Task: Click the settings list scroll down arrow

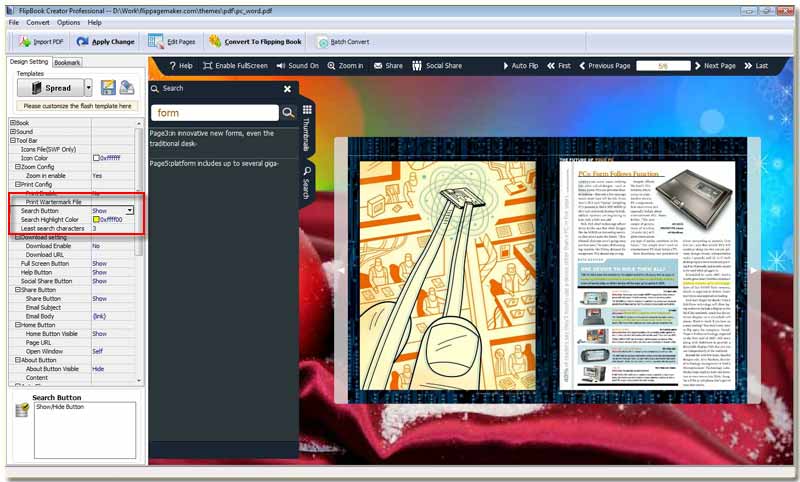Action: tap(139, 380)
